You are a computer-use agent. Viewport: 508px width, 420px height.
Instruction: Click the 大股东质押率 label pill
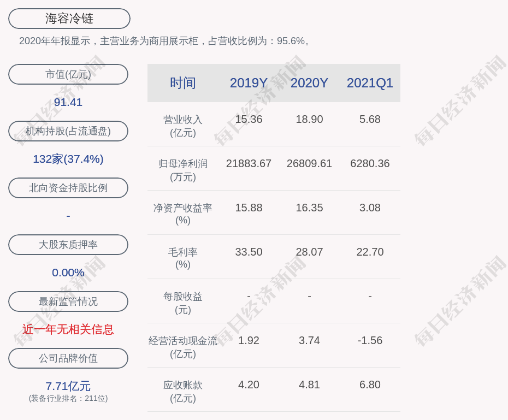point(68,245)
